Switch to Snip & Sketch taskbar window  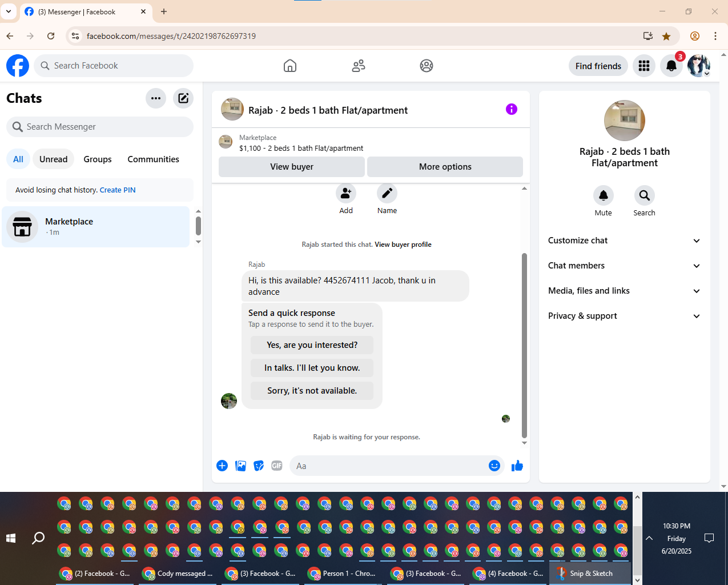click(x=590, y=574)
